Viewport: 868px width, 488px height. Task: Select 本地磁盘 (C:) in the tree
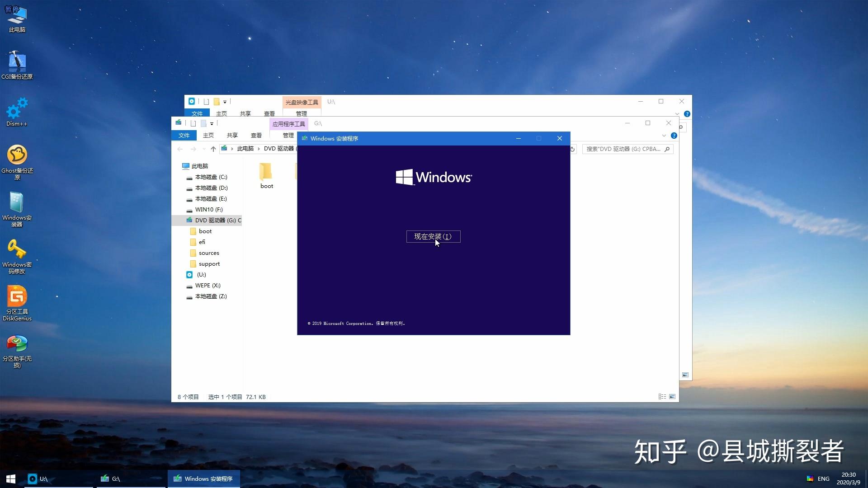pos(211,177)
